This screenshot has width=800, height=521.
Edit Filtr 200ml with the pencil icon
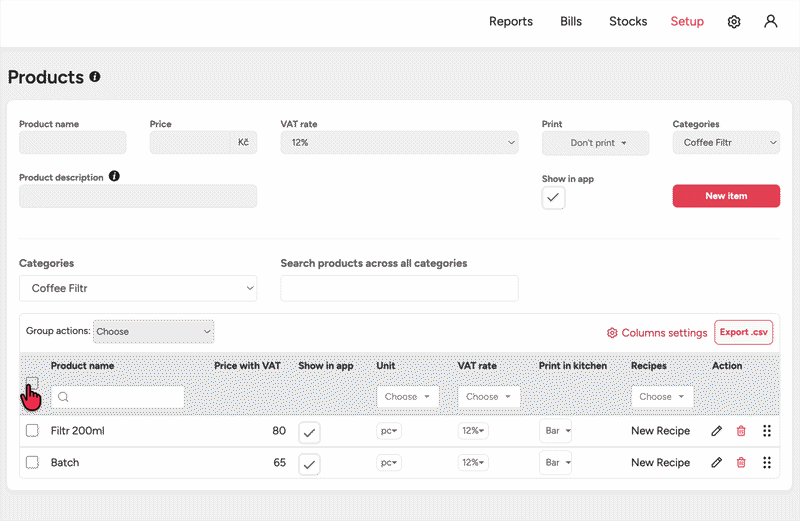coord(716,431)
